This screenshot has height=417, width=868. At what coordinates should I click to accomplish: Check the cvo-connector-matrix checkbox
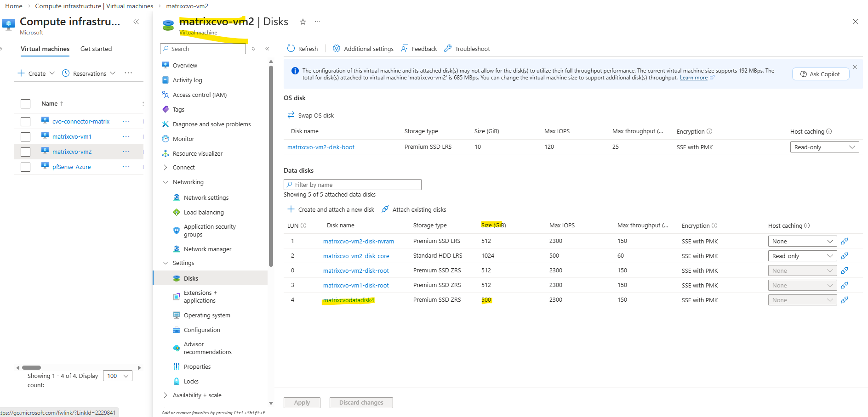point(26,122)
